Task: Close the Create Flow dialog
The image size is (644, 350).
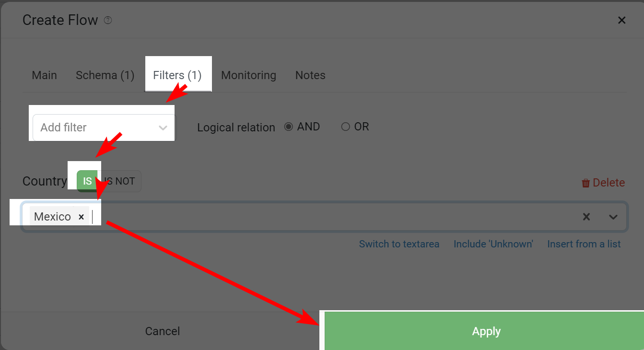Action: pos(621,20)
